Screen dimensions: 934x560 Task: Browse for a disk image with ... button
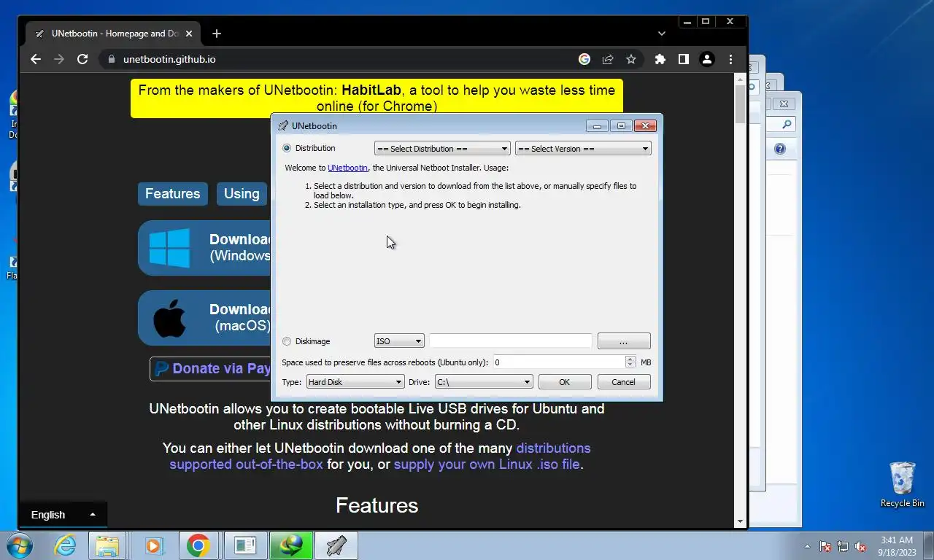624,341
